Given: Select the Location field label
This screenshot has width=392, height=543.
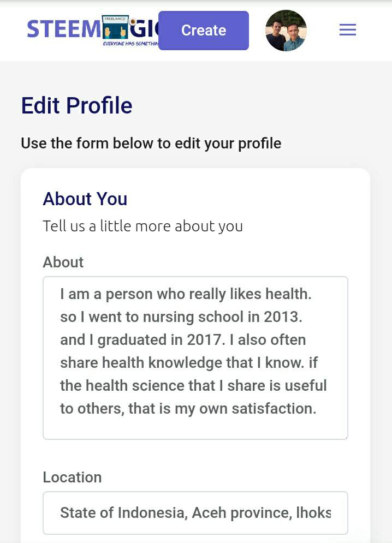Looking at the screenshot, I should [72, 478].
